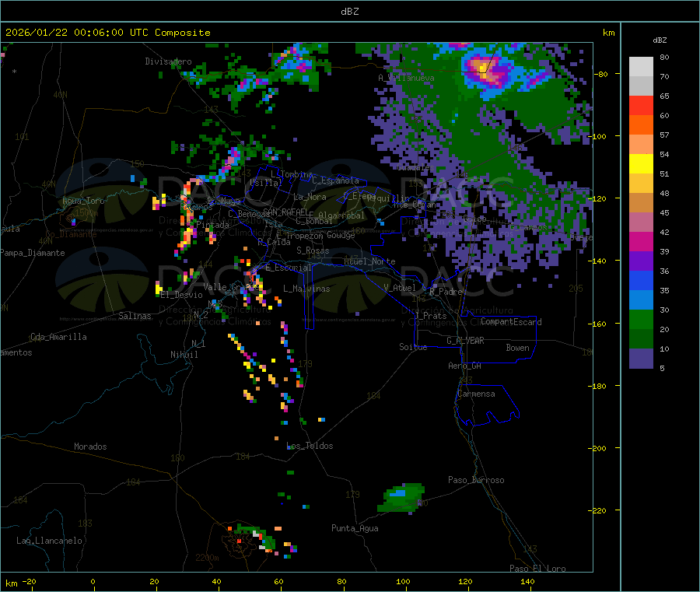Click the -80 tick on the right km axis
The height and width of the screenshot is (592, 700).
point(601,74)
